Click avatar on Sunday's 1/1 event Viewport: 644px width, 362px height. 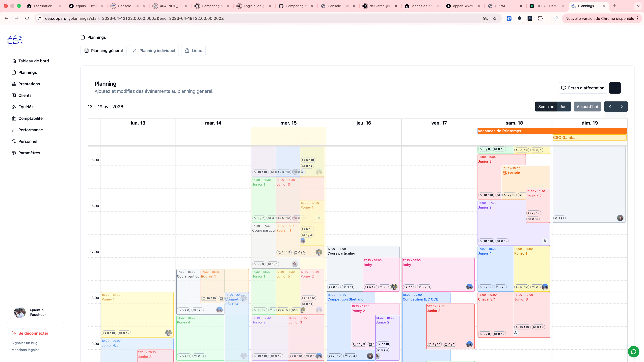click(x=620, y=218)
